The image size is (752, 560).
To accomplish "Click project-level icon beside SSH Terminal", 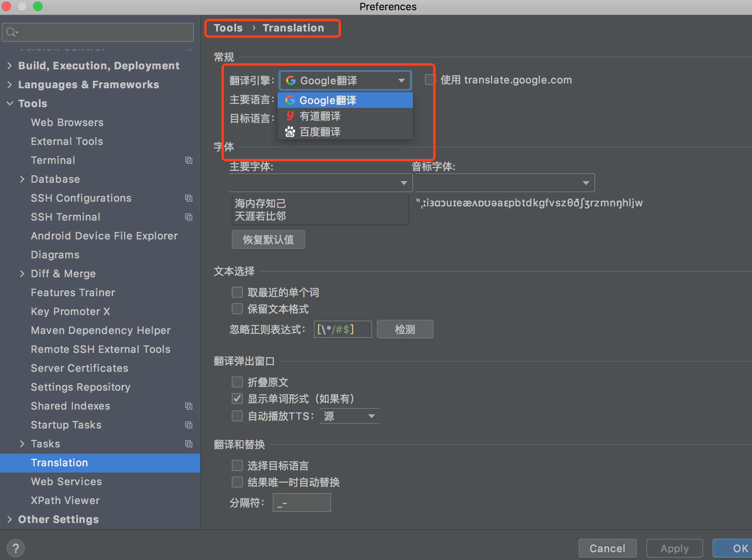I will click(189, 217).
